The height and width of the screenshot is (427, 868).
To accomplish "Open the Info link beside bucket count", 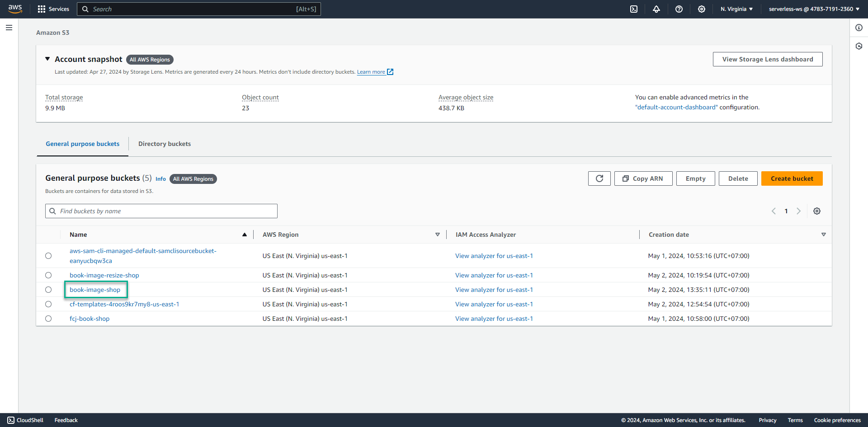I will pos(160,179).
